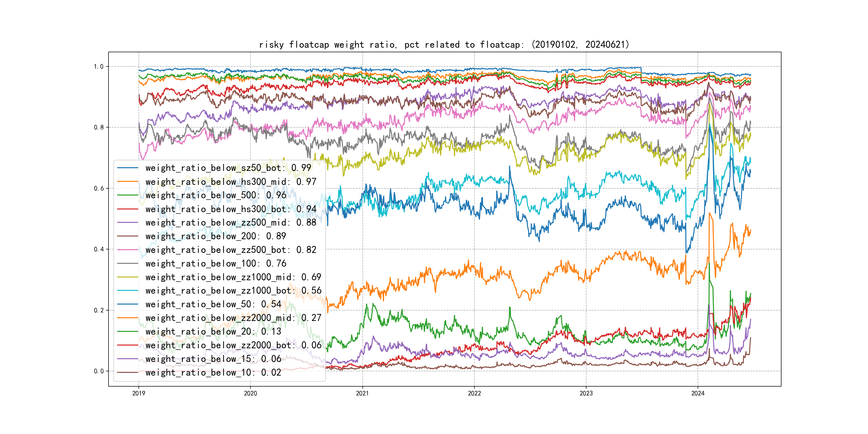868x434 pixels.
Task: Click the 0.8 y-axis tick label
Action: point(99,127)
